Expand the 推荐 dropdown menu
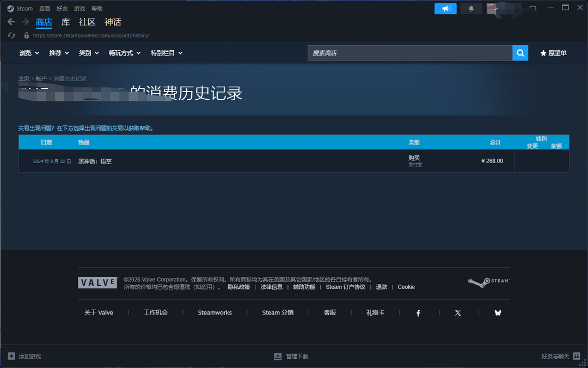588x368 pixels. (59, 53)
